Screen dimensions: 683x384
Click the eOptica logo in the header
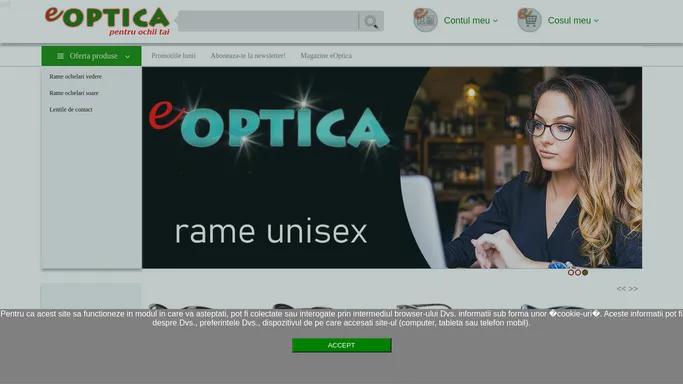[107, 21]
